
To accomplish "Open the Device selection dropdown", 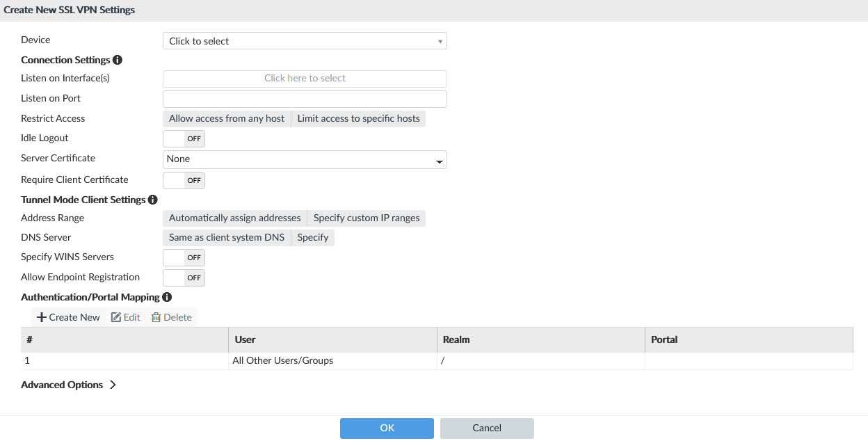I will [305, 40].
